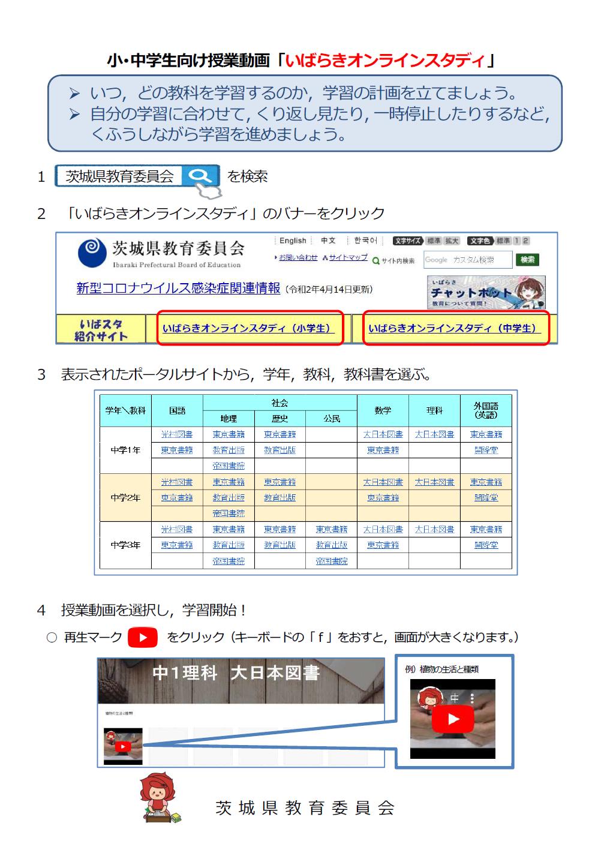Open 中学3年 数学 大日本図書 link
Screen dimensions: 610x868
pyautogui.click(x=383, y=529)
